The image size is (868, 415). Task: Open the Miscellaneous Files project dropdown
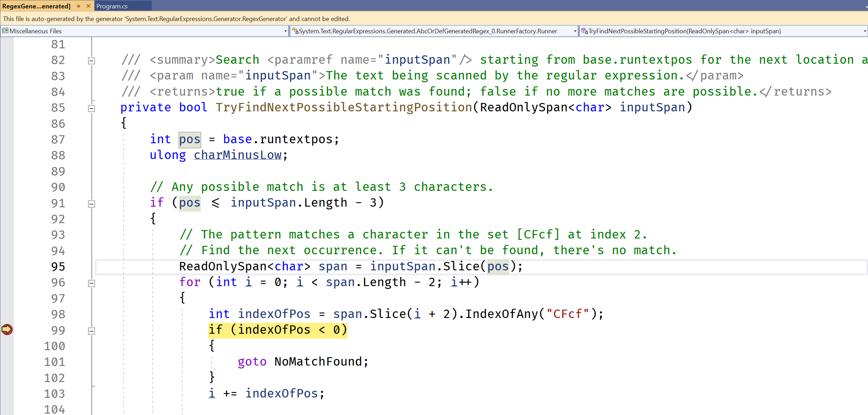pos(285,31)
